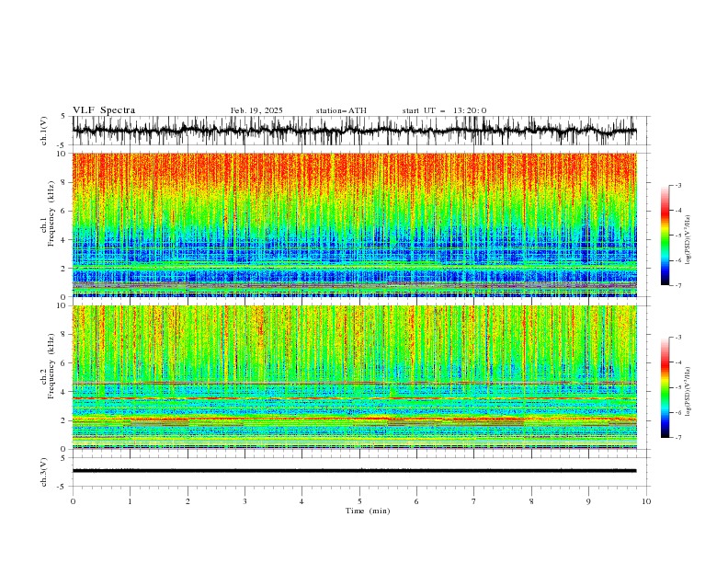Viewport: 728px width, 563px height.
Task: Click the time axis tick label "6"
Action: pos(416,501)
